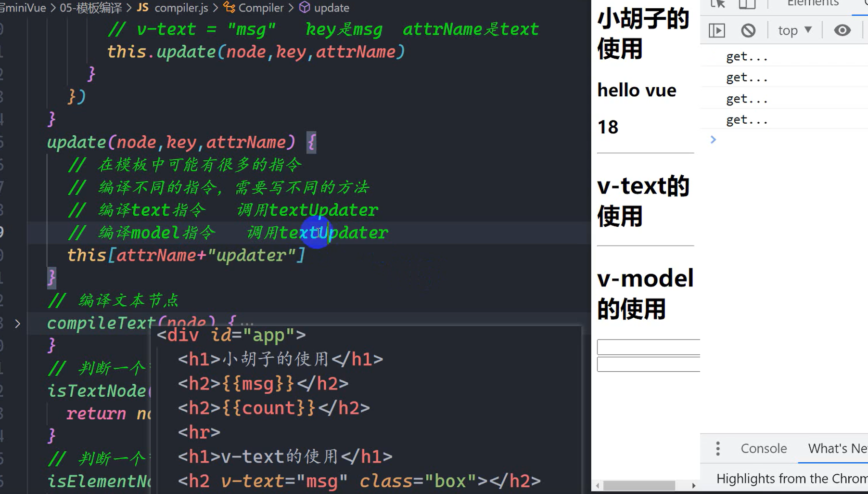Click the Highlights from the Chrome link

[x=791, y=478]
